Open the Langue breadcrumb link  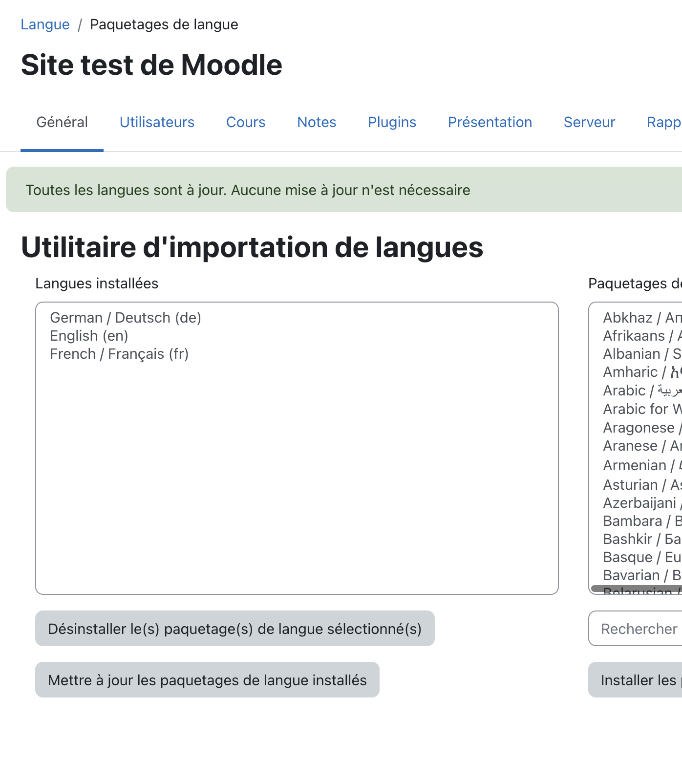click(45, 24)
